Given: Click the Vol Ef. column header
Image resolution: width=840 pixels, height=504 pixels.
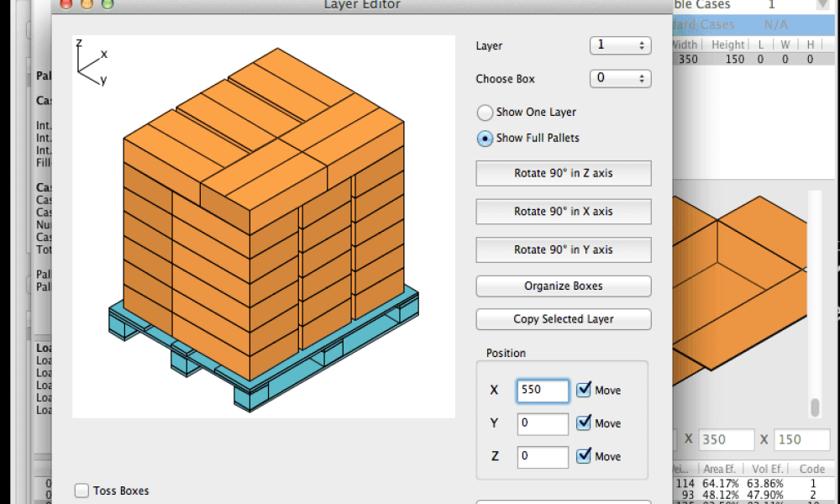Looking at the screenshot, I should 767,470.
